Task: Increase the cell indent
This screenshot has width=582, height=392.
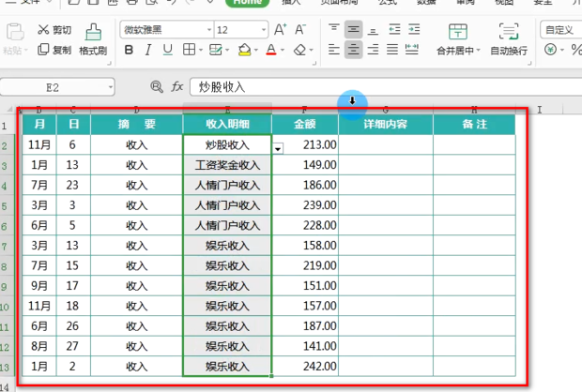Action: point(414,29)
